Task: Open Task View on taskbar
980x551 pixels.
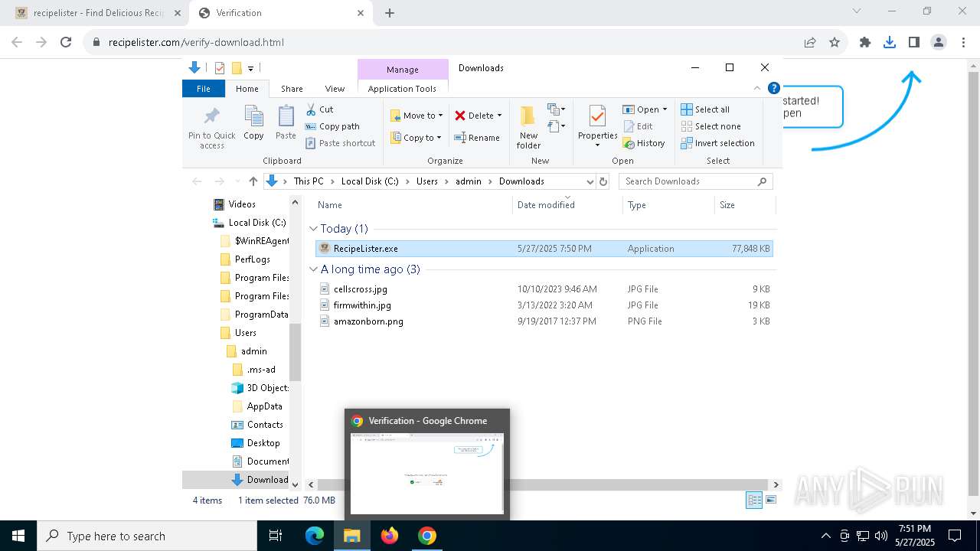Action: [x=276, y=536]
